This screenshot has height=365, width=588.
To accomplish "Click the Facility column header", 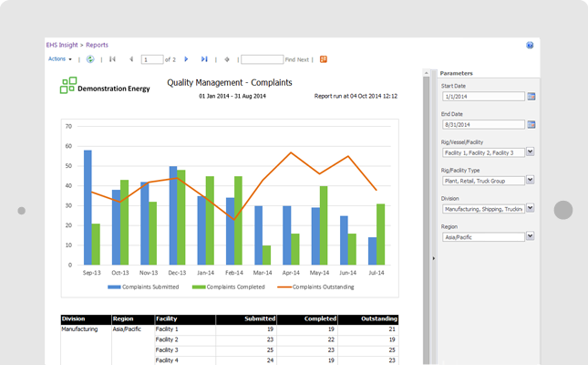I will (185, 319).
